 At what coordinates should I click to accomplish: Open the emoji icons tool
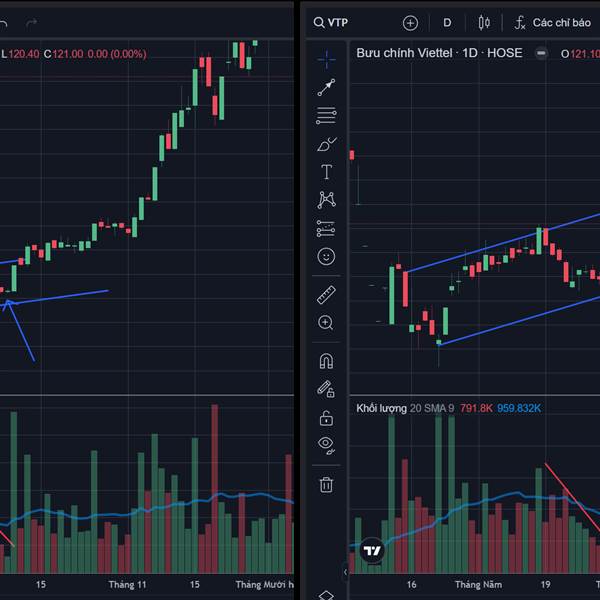point(326,256)
